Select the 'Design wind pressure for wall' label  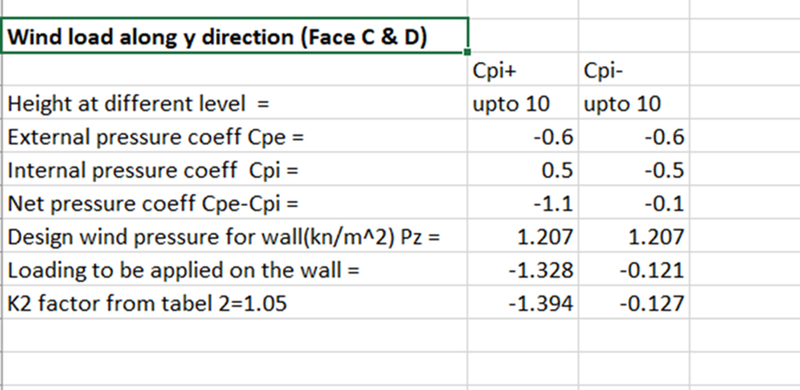tap(234, 235)
